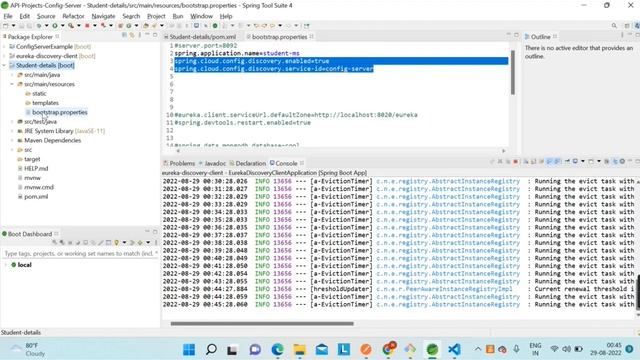Toggle Pin Console in Console toolbar
This screenshot has width=640, height=360.
click(567, 162)
